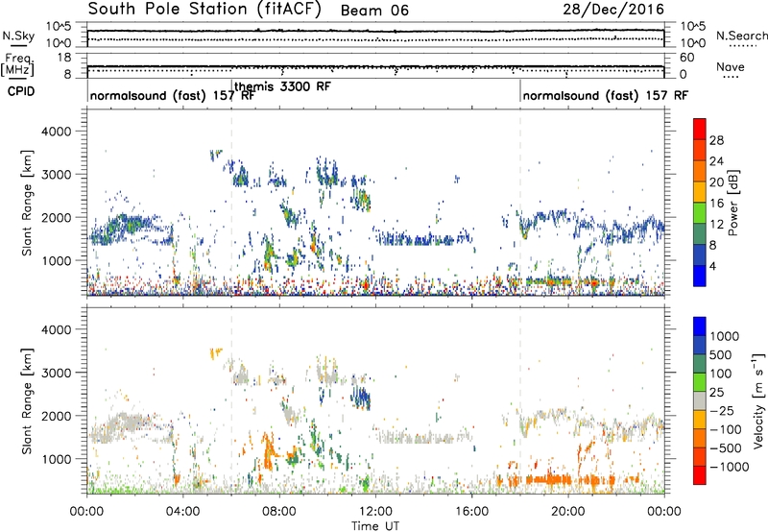
Task: Click the 'CPID' row label
Action: (x=21, y=91)
